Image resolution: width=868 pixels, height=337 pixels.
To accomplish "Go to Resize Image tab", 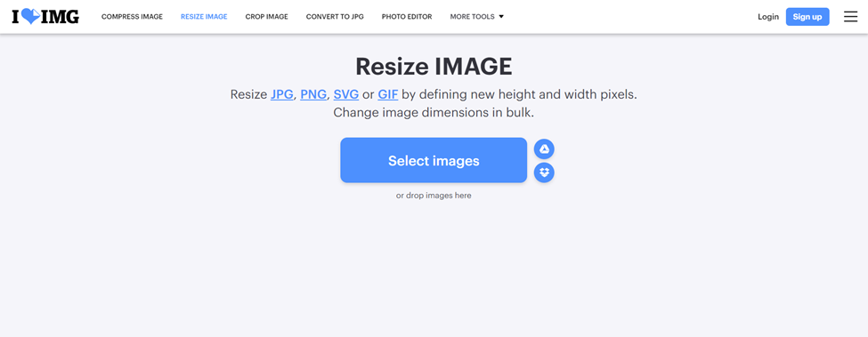I will click(204, 17).
